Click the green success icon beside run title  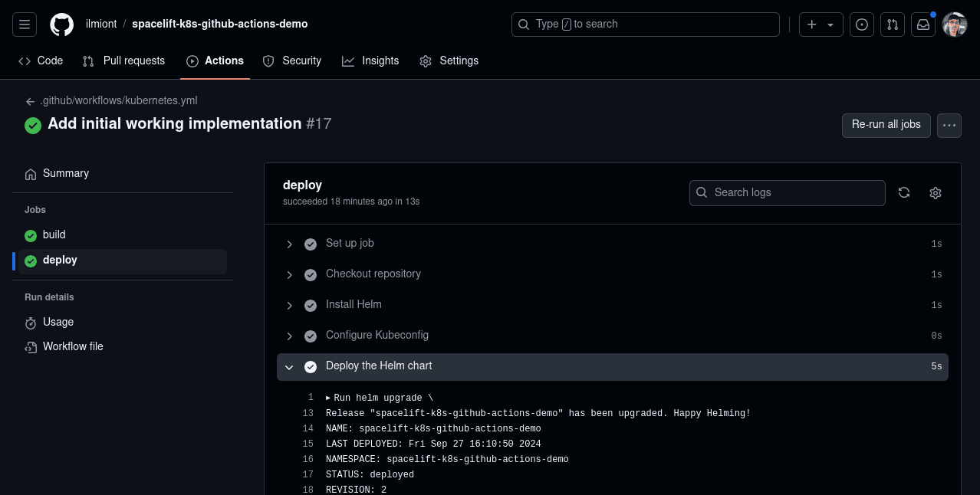33,125
